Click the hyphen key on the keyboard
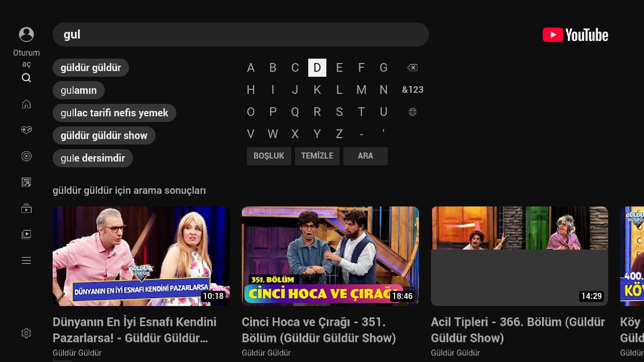Screen dimensions: 644x362 point(362,134)
